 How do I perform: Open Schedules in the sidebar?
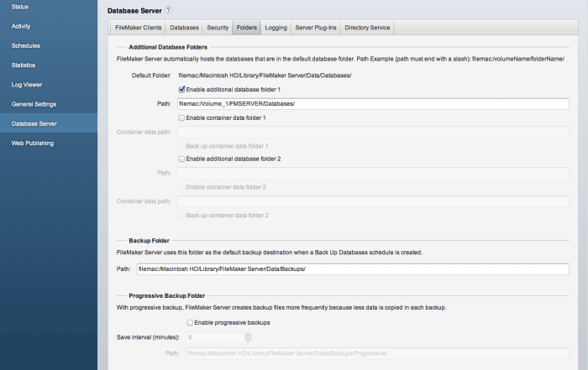click(26, 45)
